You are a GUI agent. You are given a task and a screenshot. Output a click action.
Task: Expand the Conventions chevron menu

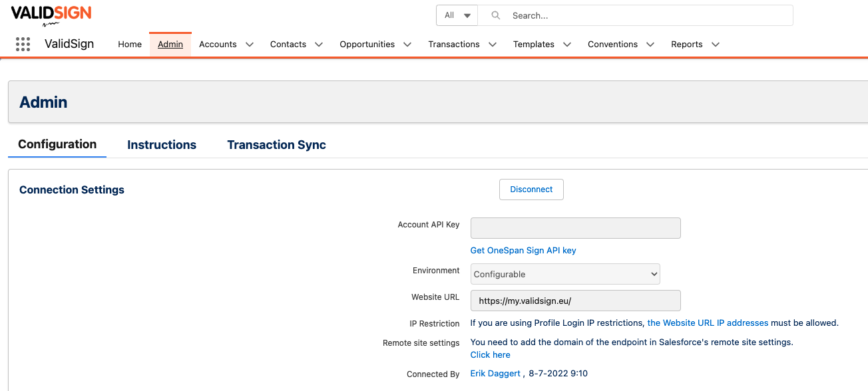[650, 45]
